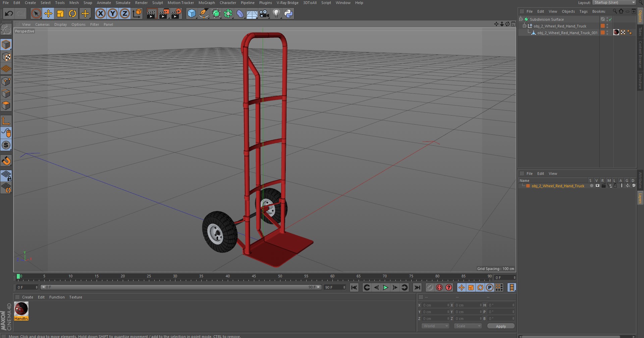Select the Live Selection tool
644x338 pixels.
click(36, 14)
